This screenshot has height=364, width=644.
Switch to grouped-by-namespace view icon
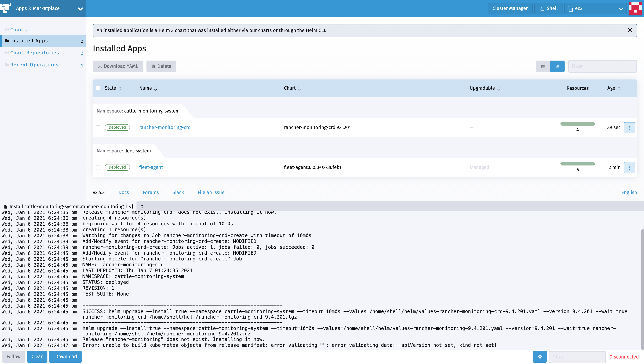(557, 66)
